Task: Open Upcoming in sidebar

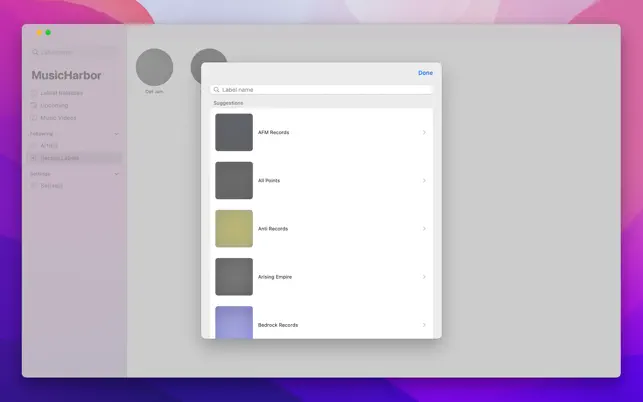Action: pos(54,105)
